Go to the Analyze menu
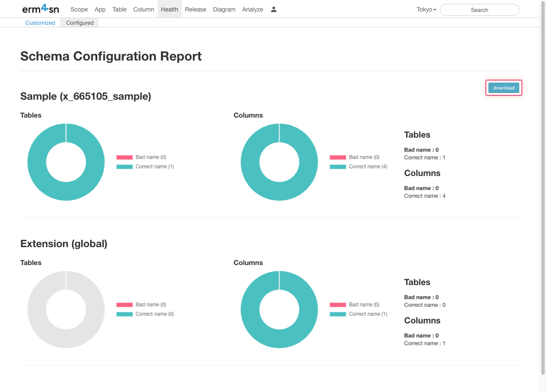 [x=253, y=9]
